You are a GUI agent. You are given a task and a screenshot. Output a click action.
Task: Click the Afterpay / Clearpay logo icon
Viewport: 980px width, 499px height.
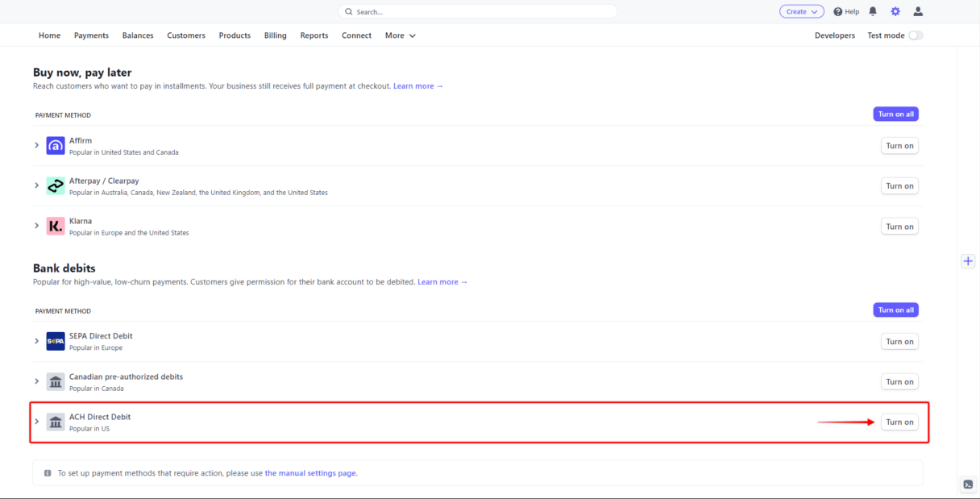pyautogui.click(x=56, y=186)
